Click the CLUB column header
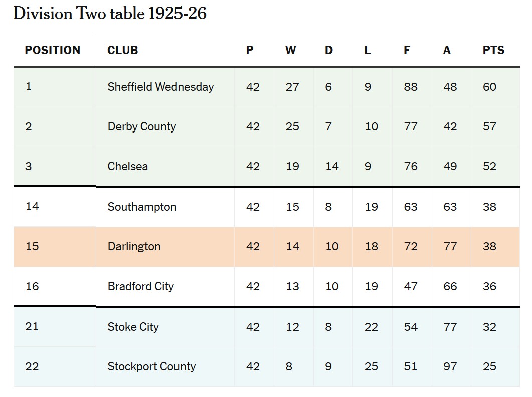 (122, 50)
